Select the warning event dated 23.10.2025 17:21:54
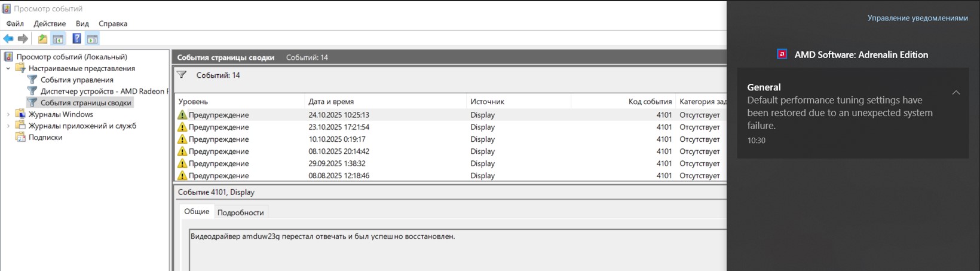The image size is (980, 271). click(x=338, y=127)
